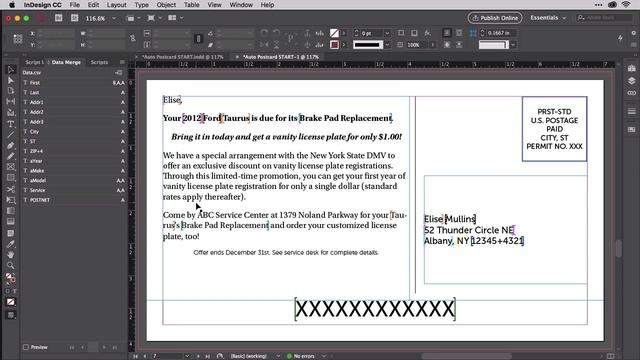Click the Adobe Stock search field

605,18
